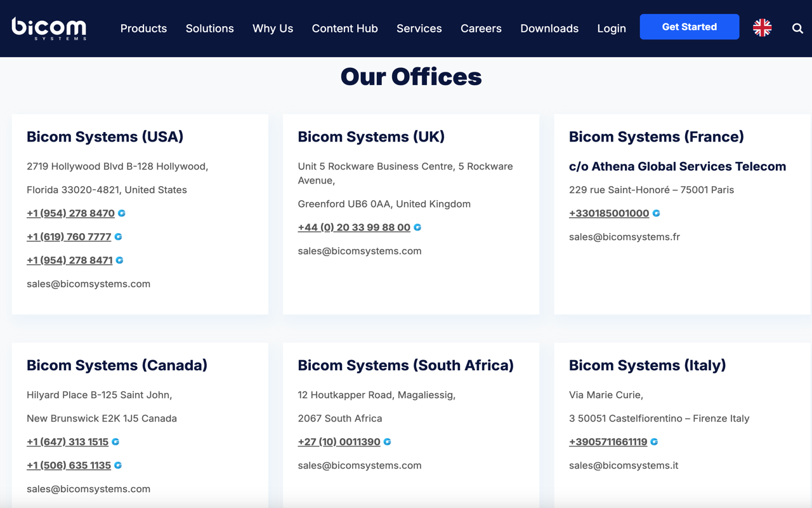Open the Content Hub menu
Screen dimensions: 812x508
[344, 29]
